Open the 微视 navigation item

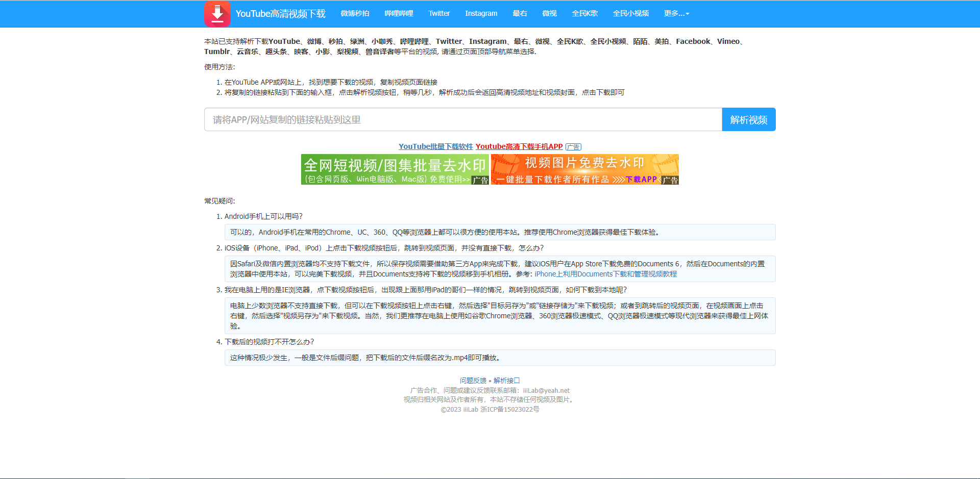pos(549,13)
